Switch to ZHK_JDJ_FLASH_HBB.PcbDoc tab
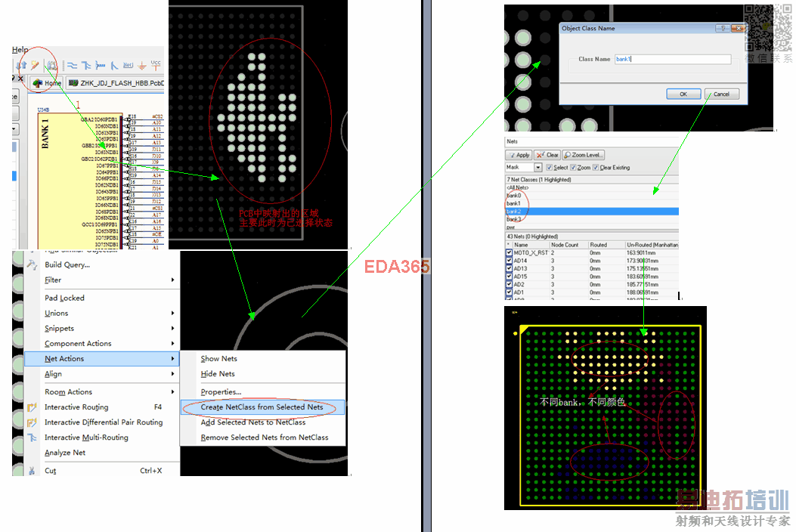 [x=116, y=82]
